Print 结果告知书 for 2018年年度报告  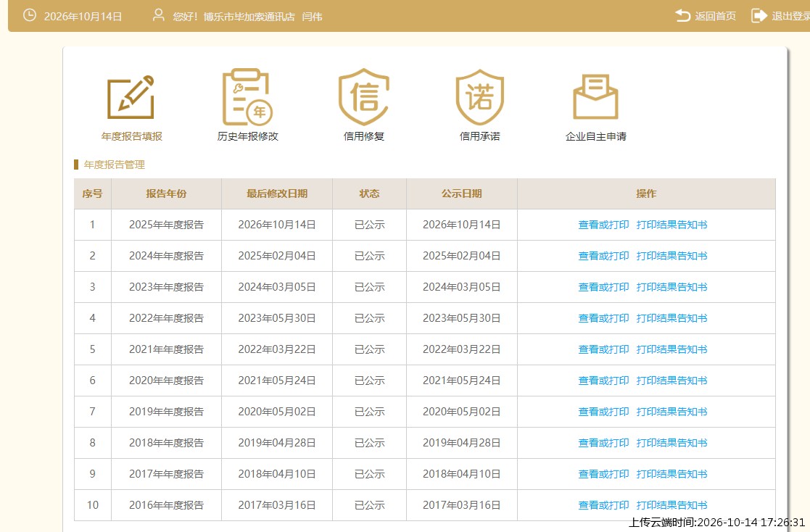coord(671,443)
